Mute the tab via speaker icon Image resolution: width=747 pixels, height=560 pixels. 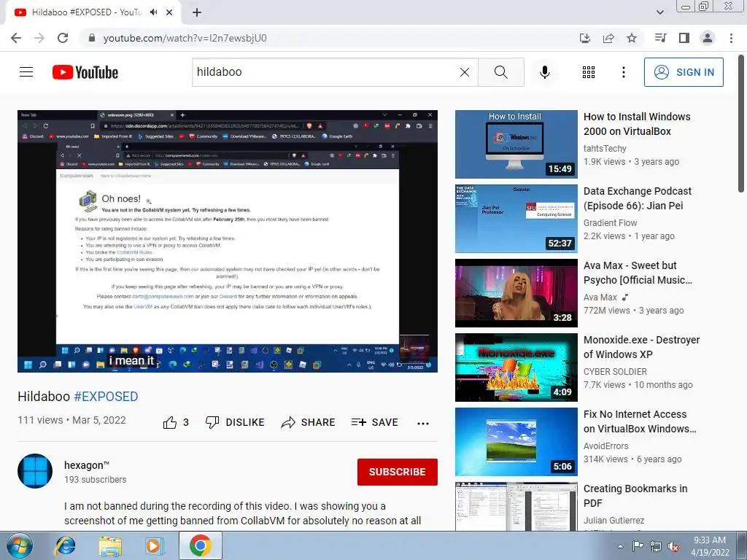153,12
